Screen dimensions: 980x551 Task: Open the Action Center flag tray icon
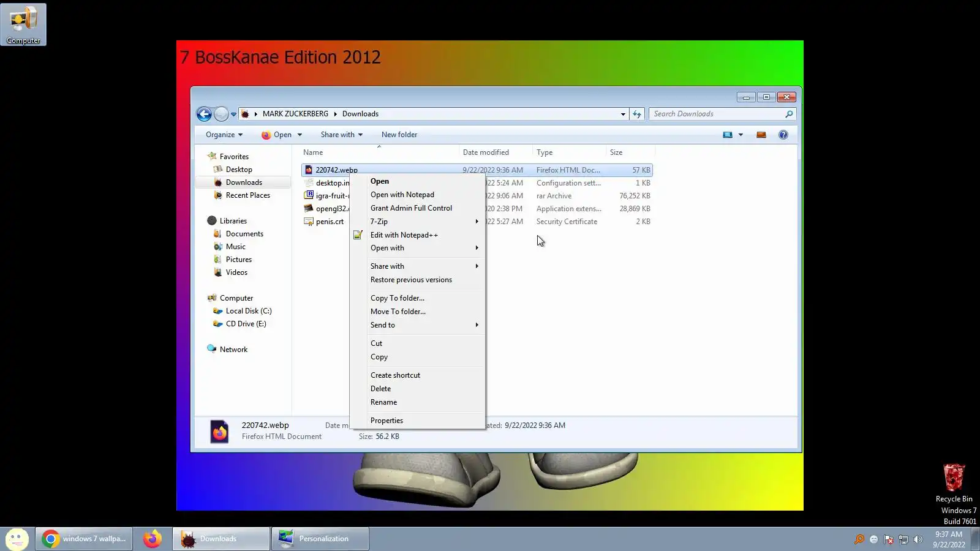coord(889,539)
